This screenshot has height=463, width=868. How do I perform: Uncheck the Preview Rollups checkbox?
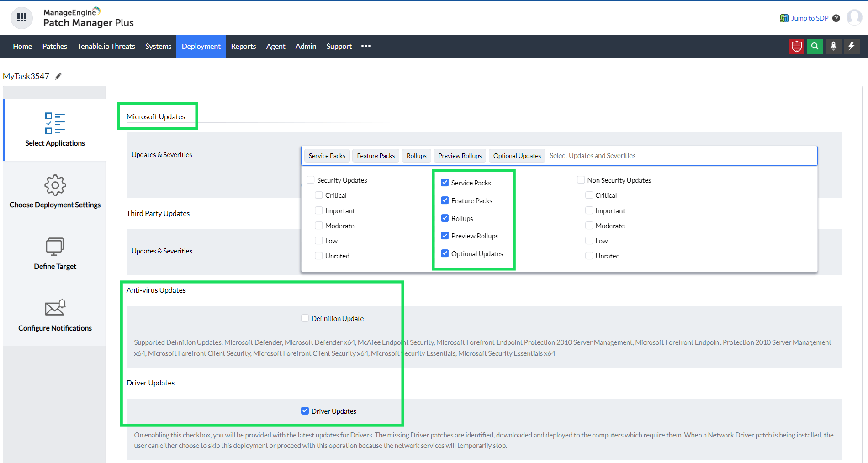click(x=445, y=236)
